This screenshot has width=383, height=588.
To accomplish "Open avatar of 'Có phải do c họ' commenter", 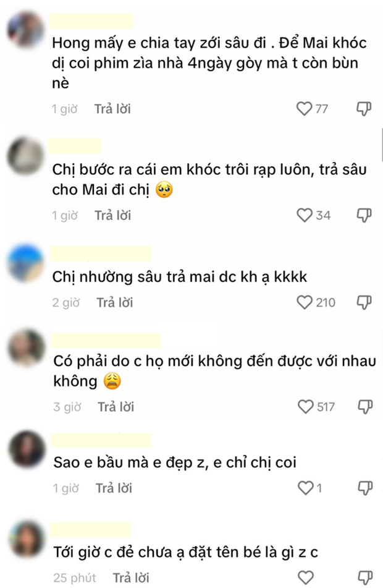I will point(26,347).
